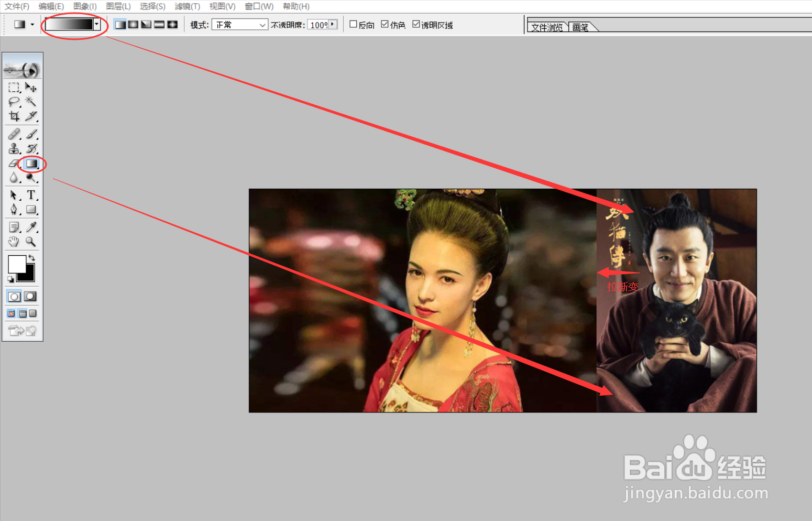
Task: Select the Rectangular Marquee tool
Action: click(14, 88)
